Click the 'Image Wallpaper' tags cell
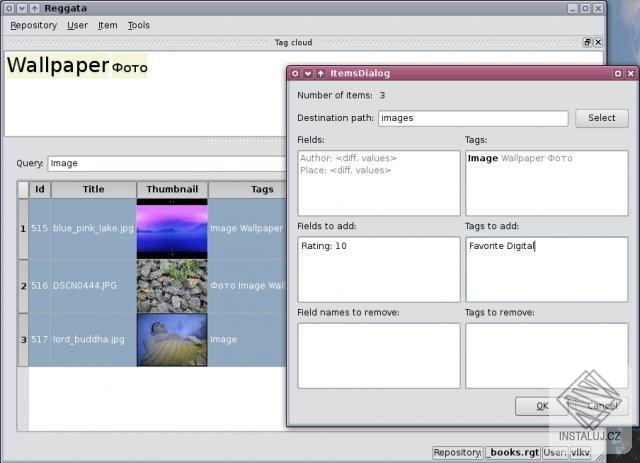The width and height of the screenshot is (640, 463). click(247, 229)
